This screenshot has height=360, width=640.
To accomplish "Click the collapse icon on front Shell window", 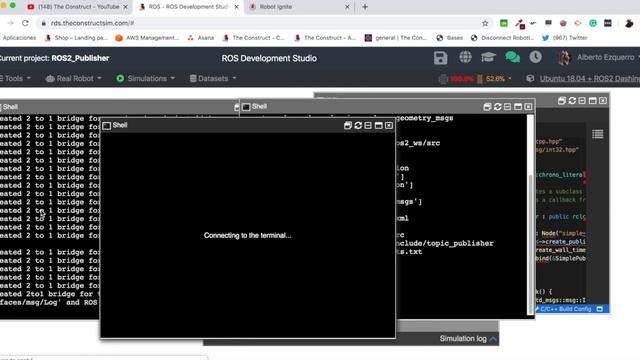I will coord(368,125).
